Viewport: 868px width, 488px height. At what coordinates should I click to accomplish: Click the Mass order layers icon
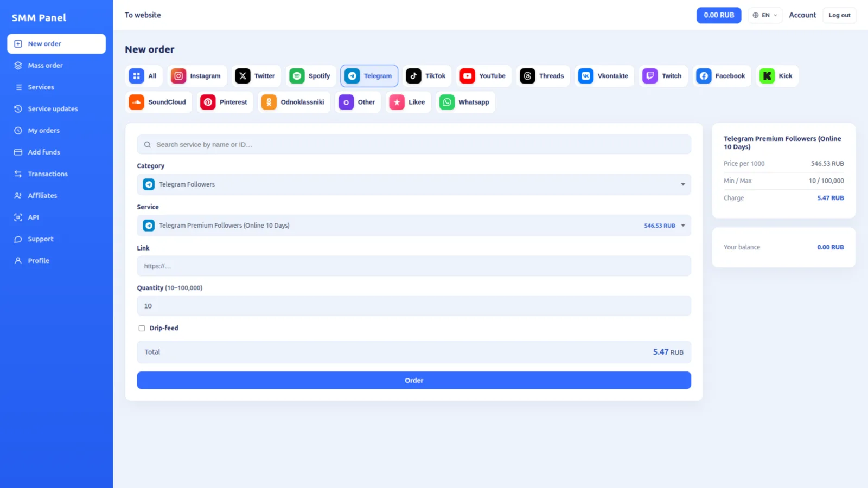[x=18, y=66]
